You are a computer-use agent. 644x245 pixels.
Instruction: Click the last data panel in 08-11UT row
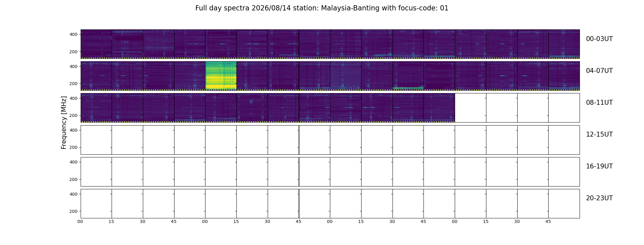point(439,108)
